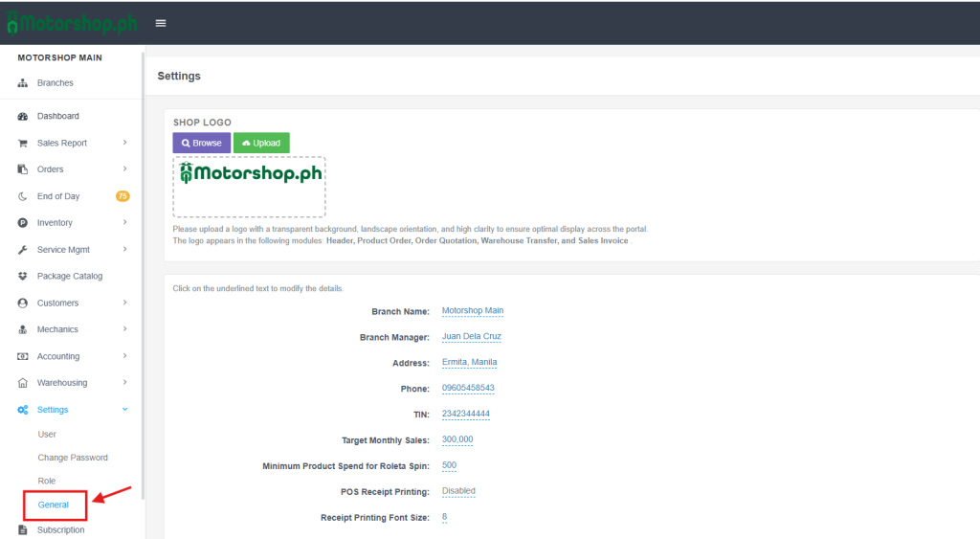The image size is (980, 539).
Task: Edit the Branch Name Motorshop Main link
Action: pyautogui.click(x=473, y=310)
